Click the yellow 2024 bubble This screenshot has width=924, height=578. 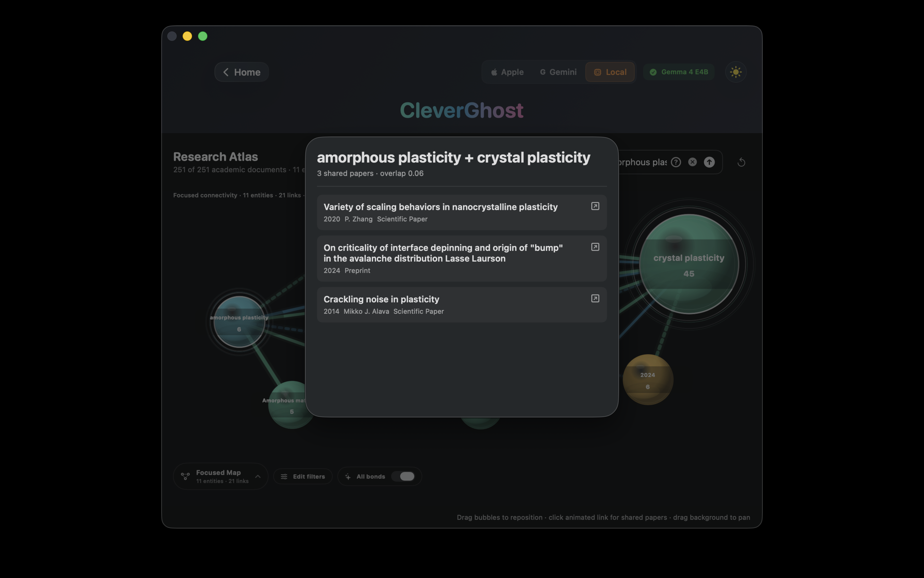[x=647, y=380]
